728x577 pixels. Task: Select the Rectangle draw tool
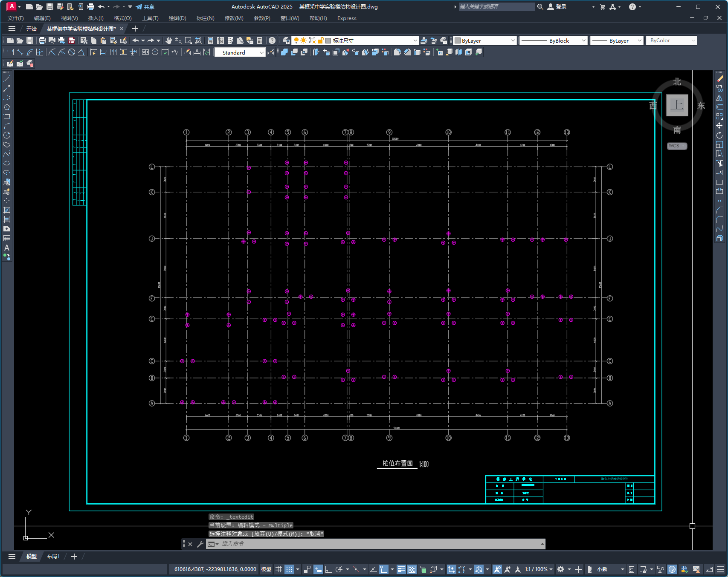click(x=7, y=116)
